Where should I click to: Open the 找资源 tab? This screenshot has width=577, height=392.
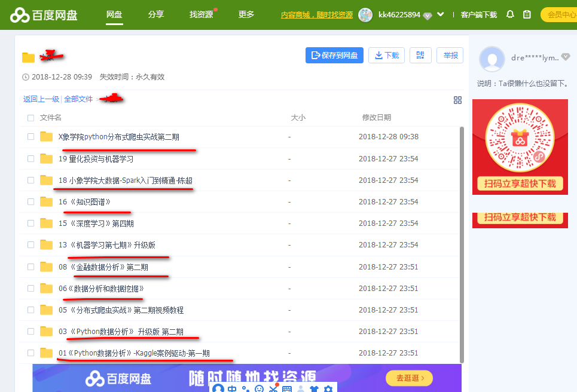pos(202,15)
